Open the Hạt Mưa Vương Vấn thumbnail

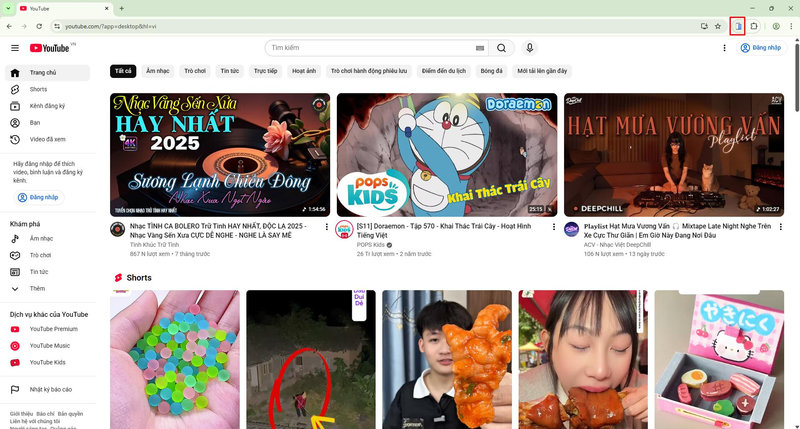point(674,155)
